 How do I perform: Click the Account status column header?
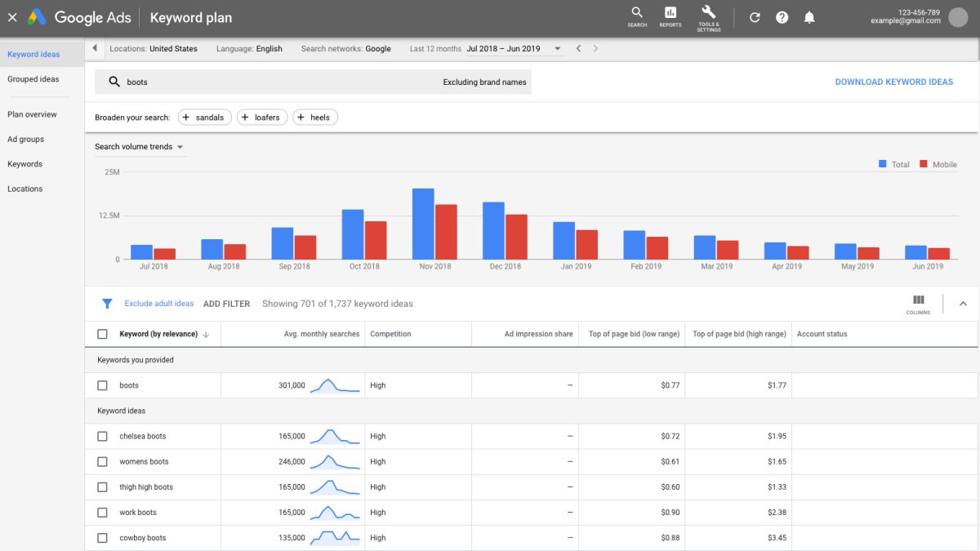[x=822, y=334]
